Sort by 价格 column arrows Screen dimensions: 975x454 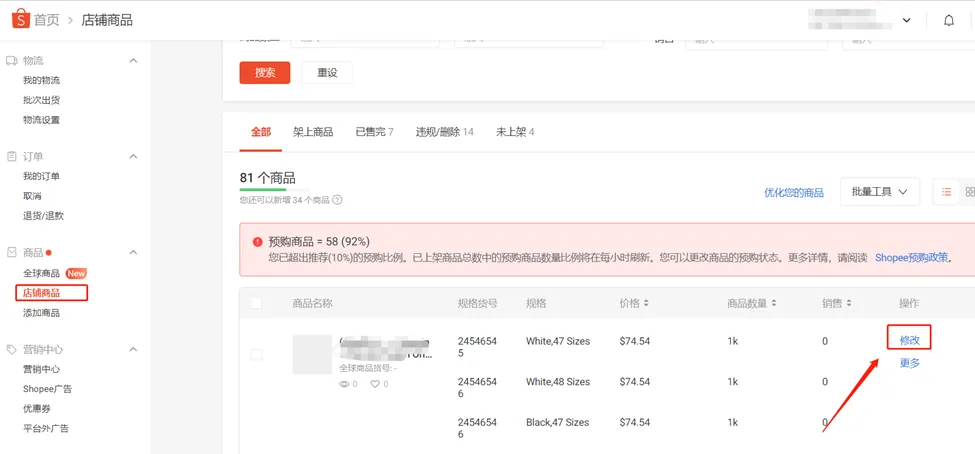tap(646, 303)
